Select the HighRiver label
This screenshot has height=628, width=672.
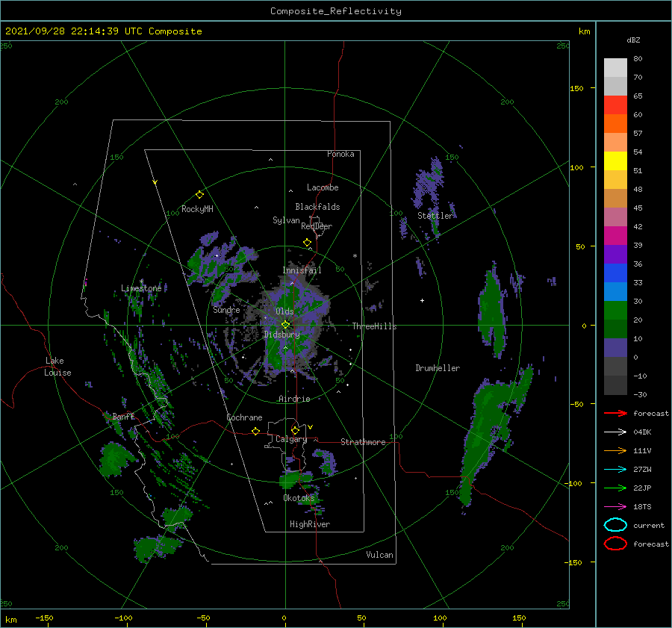tap(310, 524)
